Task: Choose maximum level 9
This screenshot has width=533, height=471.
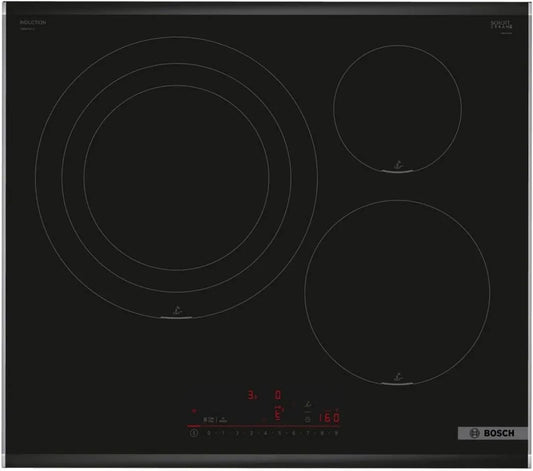Action: tap(336, 433)
